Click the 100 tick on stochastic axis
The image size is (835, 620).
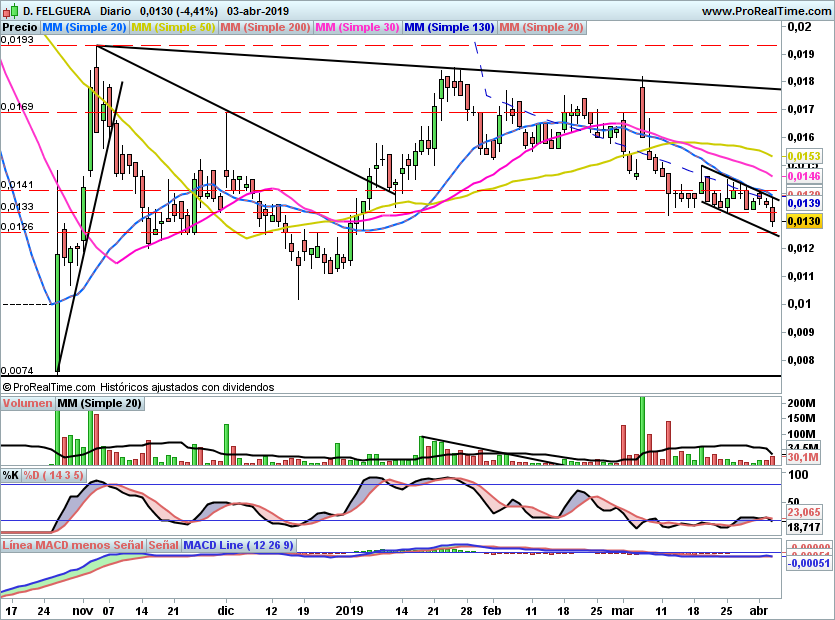(798, 475)
